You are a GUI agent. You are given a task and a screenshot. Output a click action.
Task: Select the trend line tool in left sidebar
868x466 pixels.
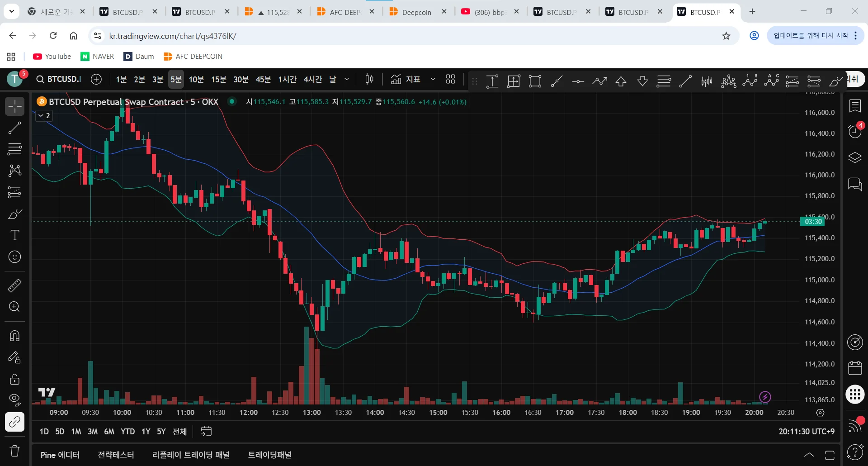pos(15,128)
